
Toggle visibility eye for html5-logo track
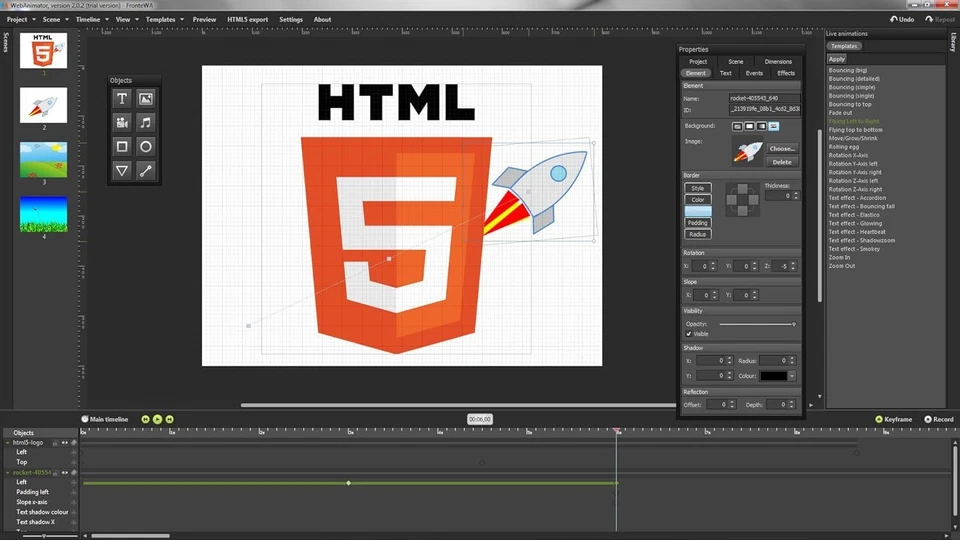(x=65, y=442)
